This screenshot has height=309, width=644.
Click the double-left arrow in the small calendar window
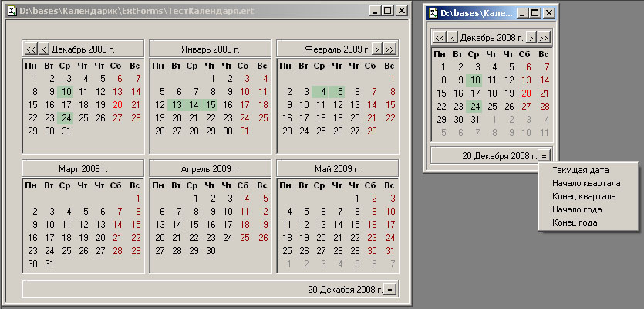coord(439,37)
